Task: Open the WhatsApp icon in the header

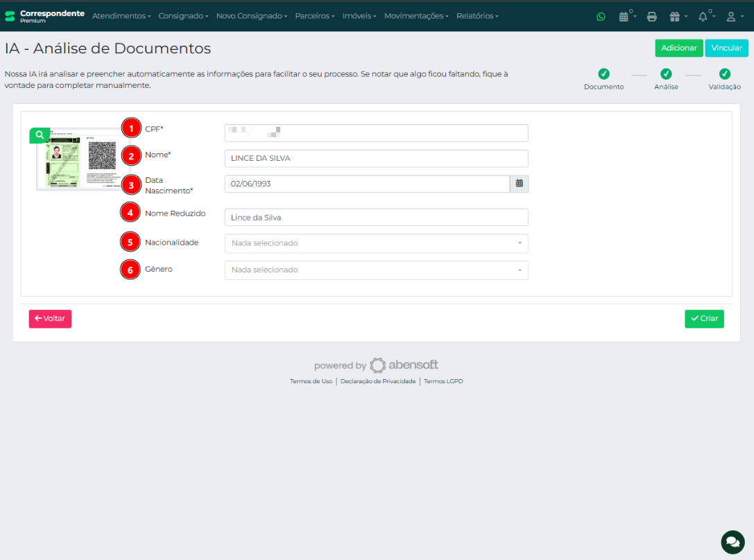Action: click(x=601, y=17)
